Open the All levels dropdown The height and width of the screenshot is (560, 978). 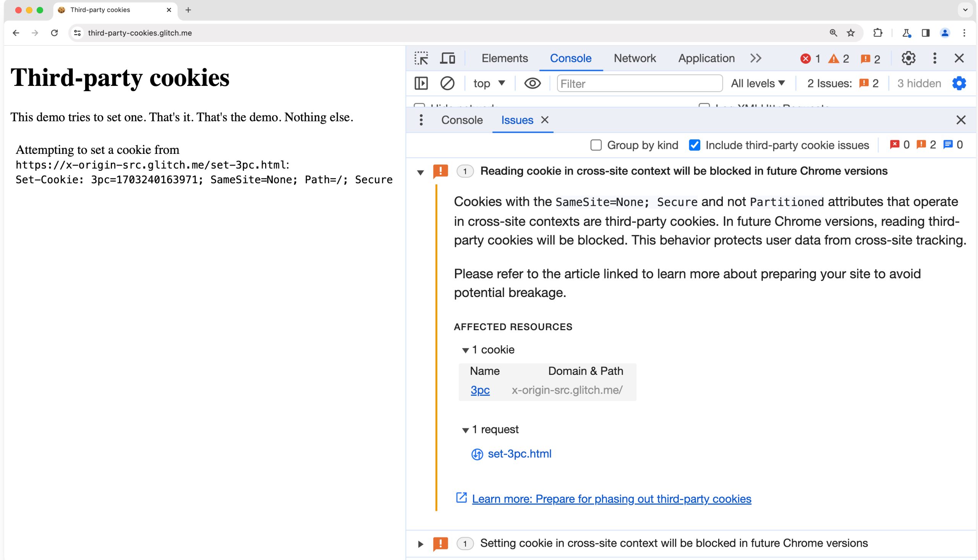pyautogui.click(x=758, y=84)
